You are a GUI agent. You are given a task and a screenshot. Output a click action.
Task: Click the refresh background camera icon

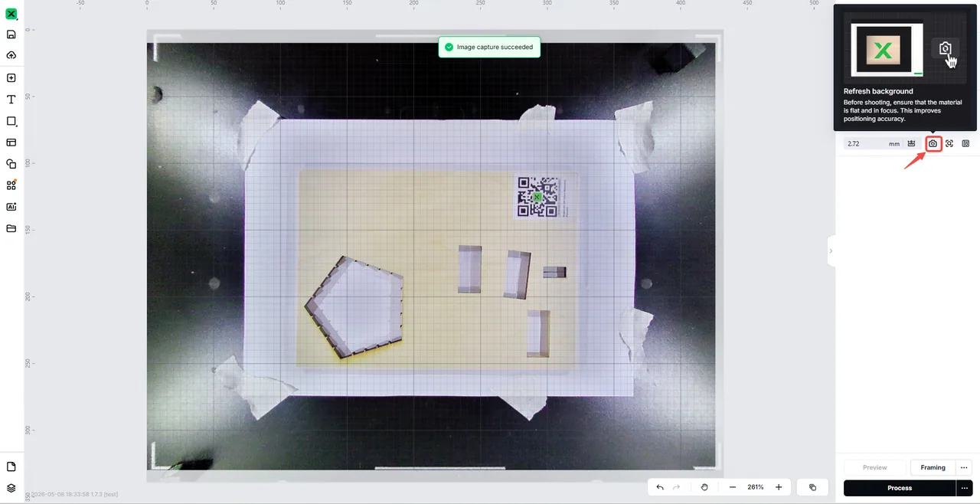pos(933,143)
